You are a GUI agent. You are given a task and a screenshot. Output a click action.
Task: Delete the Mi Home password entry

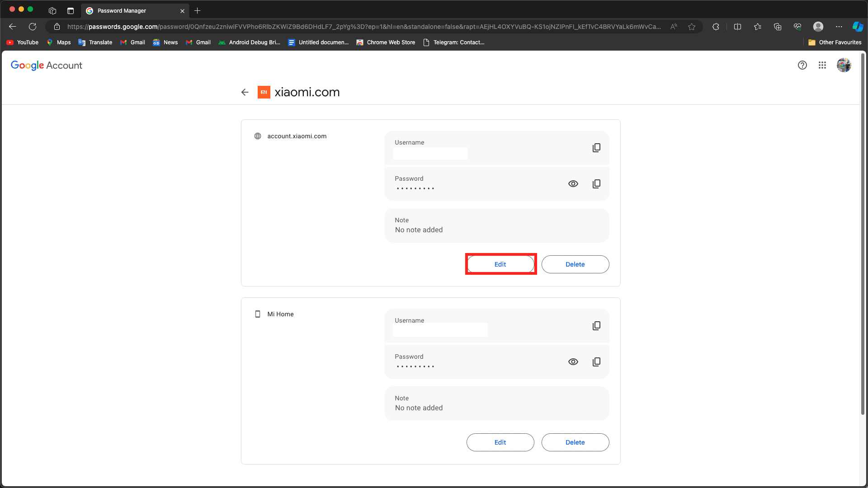575,442
